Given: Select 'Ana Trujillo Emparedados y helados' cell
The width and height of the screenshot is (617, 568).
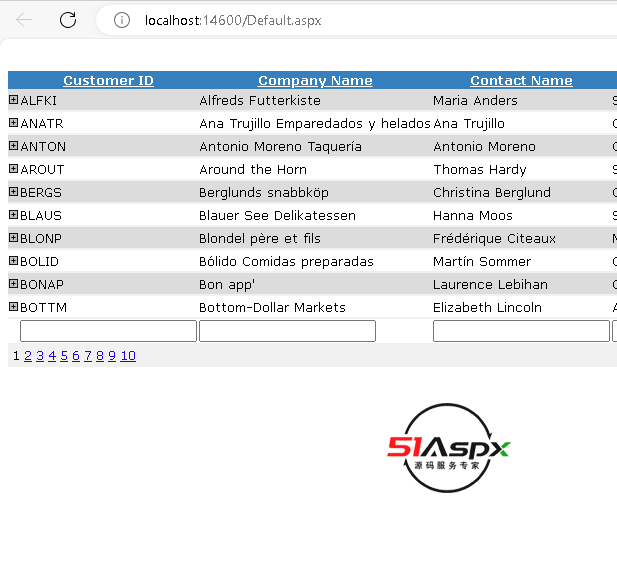Looking at the screenshot, I should point(315,124).
